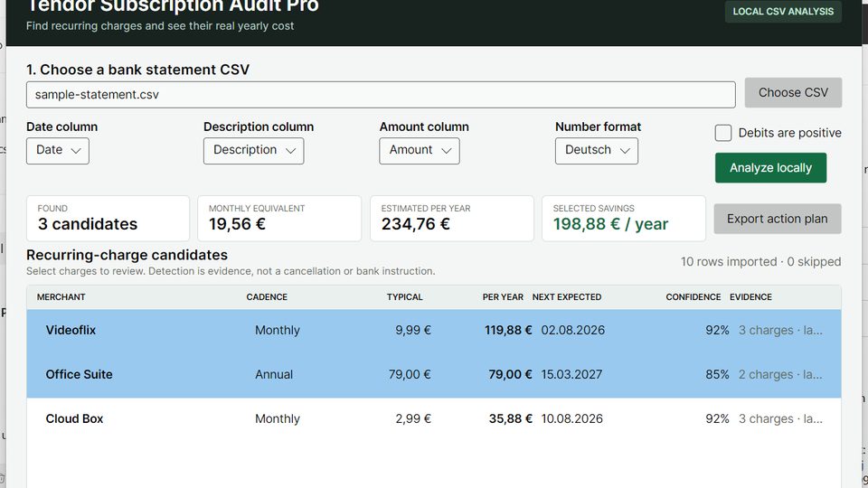The width and height of the screenshot is (868, 488).
Task: Click the LOCAL CSV ANALYSIS badge
Action: pos(783,11)
